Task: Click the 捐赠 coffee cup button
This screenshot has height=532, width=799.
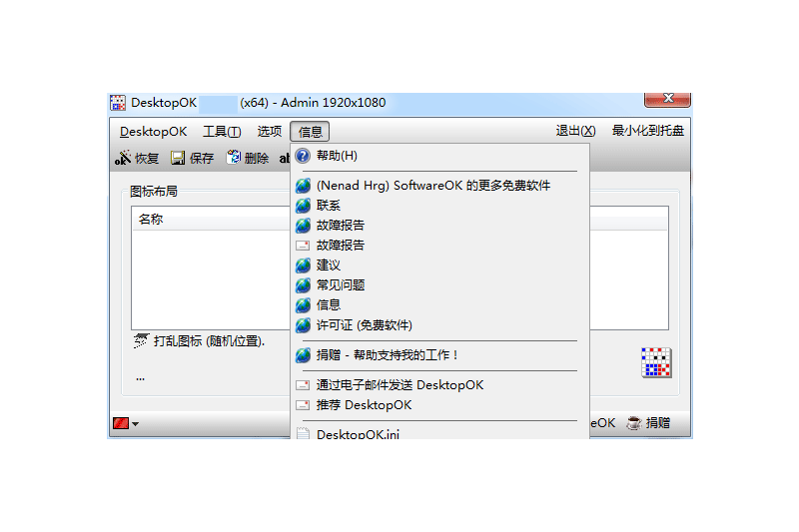Action: (648, 423)
